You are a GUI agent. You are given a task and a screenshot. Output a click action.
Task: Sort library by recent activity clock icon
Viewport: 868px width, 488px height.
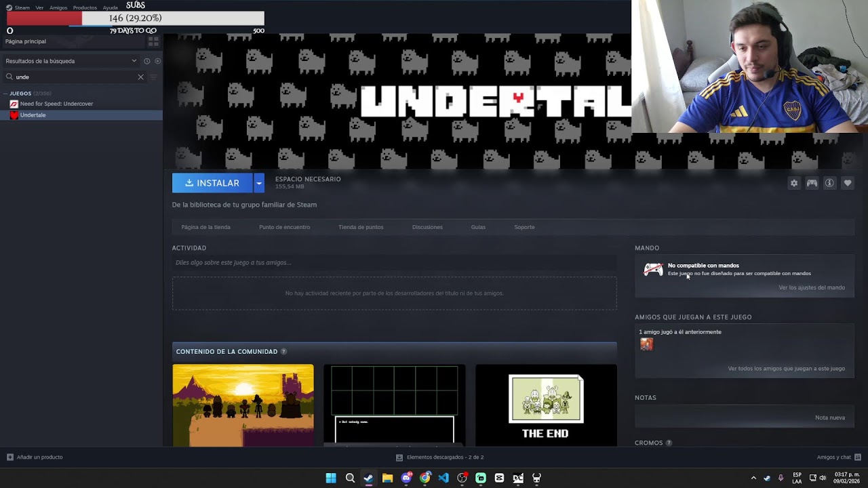pos(146,61)
